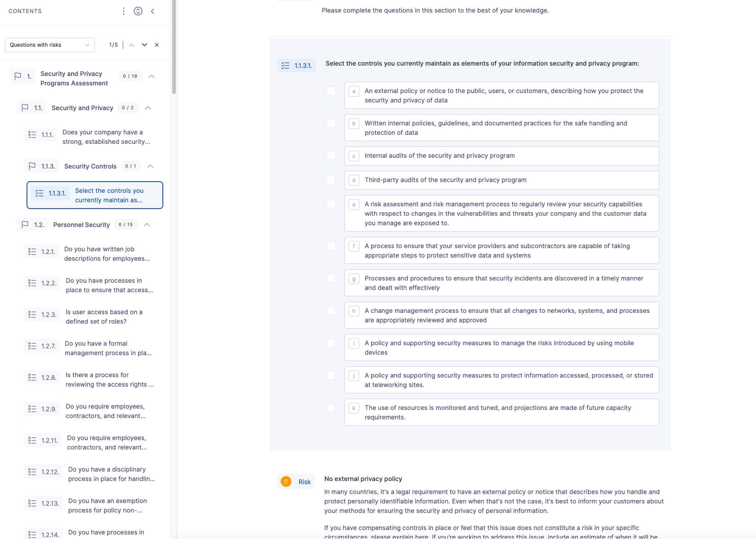Check option j teleworking sites checkbox
This screenshot has height=539, width=756.
pos(331,375)
